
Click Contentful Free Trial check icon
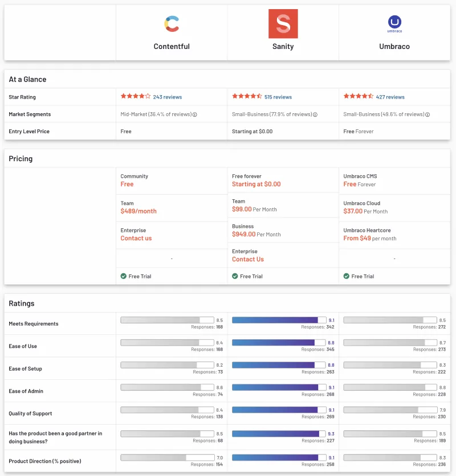click(124, 276)
